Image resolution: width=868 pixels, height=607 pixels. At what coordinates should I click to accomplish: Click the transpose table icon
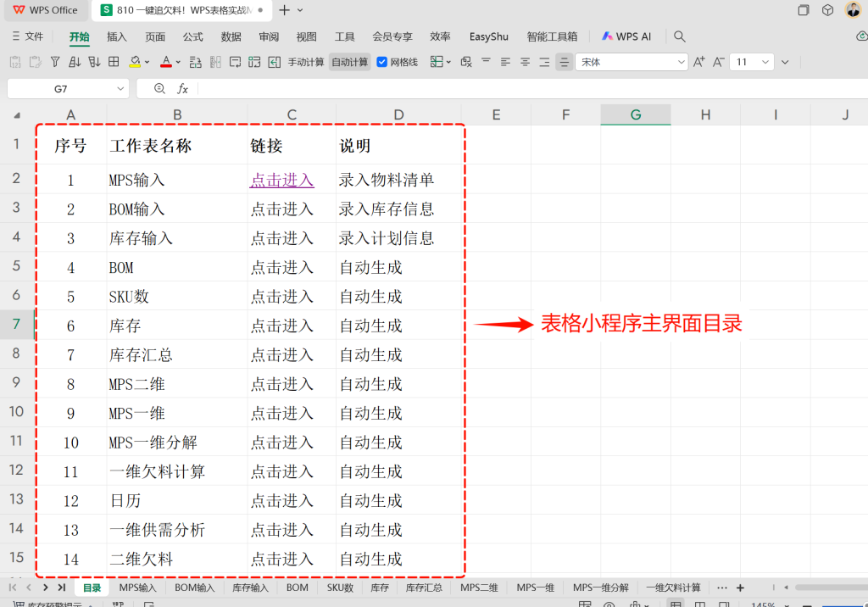coord(254,62)
